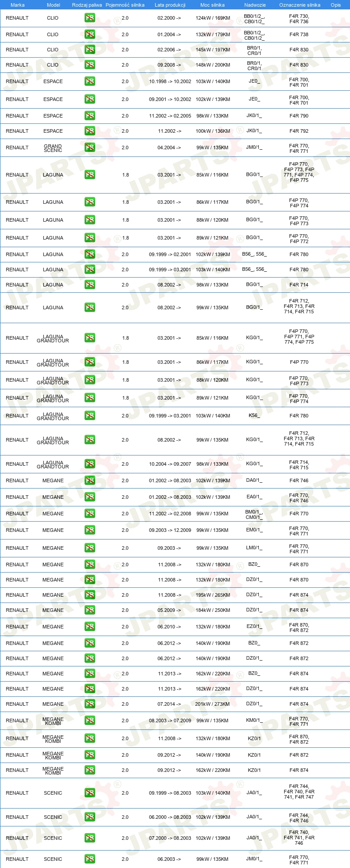
Task: Click the Oznaczenie silnika column header
Action: click(x=299, y=5)
